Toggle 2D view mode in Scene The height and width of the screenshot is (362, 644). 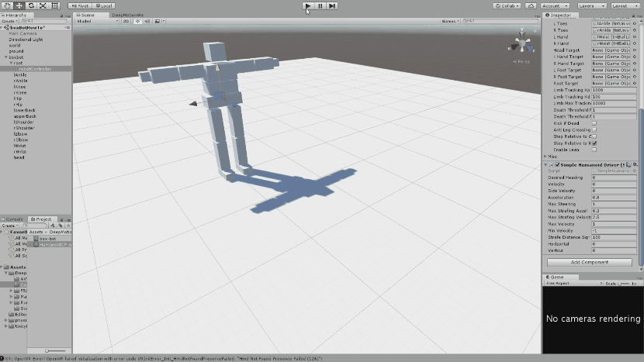point(126,21)
